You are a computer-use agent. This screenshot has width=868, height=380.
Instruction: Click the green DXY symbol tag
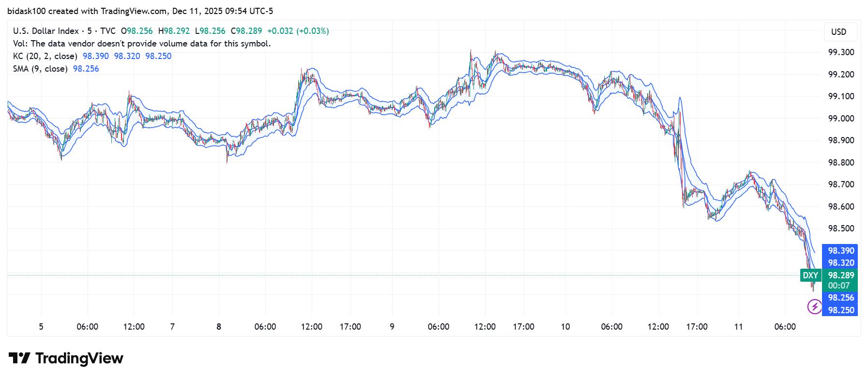click(x=810, y=275)
